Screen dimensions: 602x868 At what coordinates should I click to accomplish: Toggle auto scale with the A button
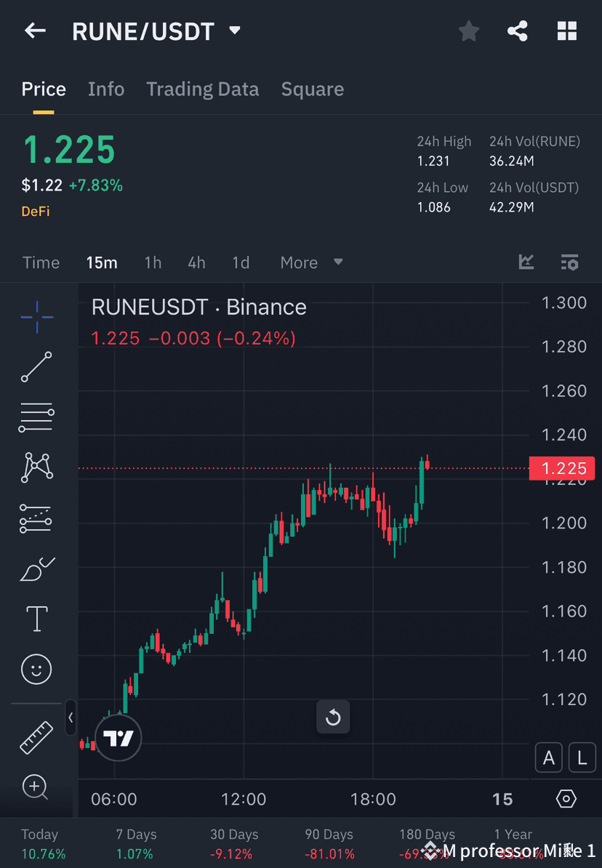point(549,758)
